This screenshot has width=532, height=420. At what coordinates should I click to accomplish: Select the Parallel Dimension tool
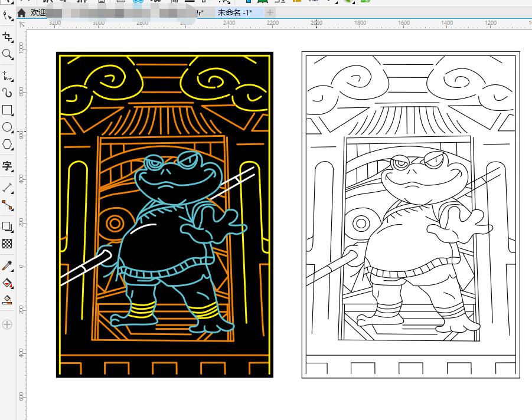(x=7, y=188)
